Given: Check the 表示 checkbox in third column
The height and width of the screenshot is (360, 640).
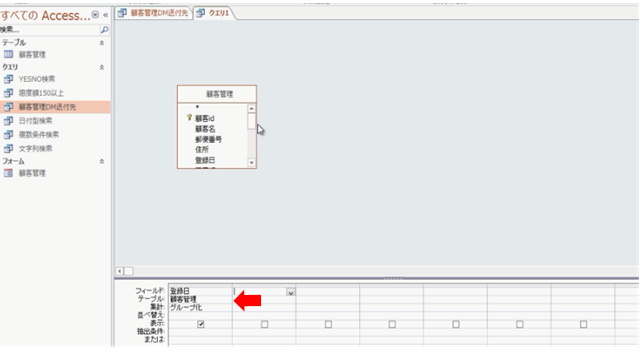Looking at the screenshot, I should (328, 324).
